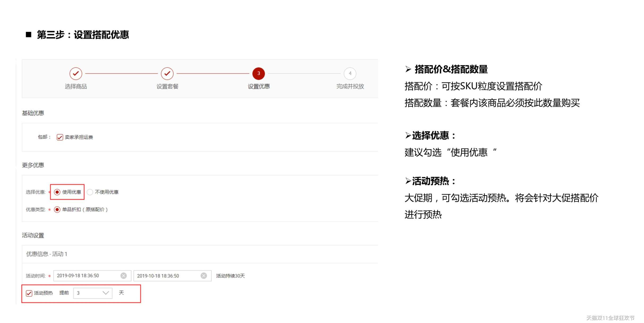Select the 不使用优惠 radio button
Screen dimensions: 644x323
pos(90,192)
